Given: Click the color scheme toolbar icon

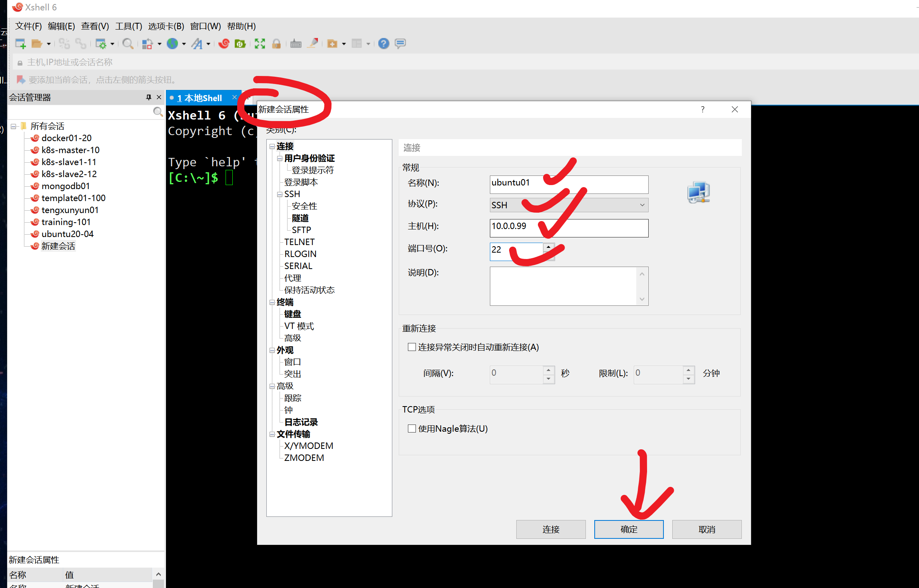Looking at the screenshot, I should pos(148,44).
